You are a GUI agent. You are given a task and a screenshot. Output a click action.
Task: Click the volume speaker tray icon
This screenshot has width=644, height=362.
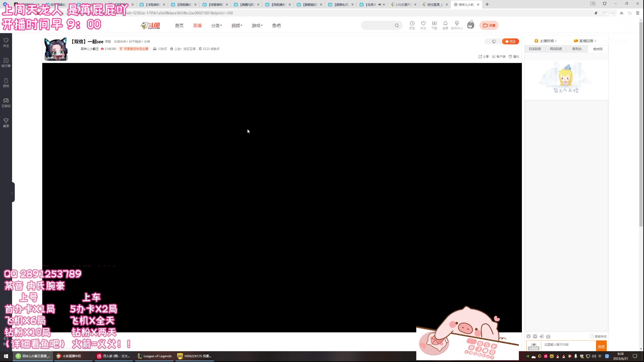point(594,356)
